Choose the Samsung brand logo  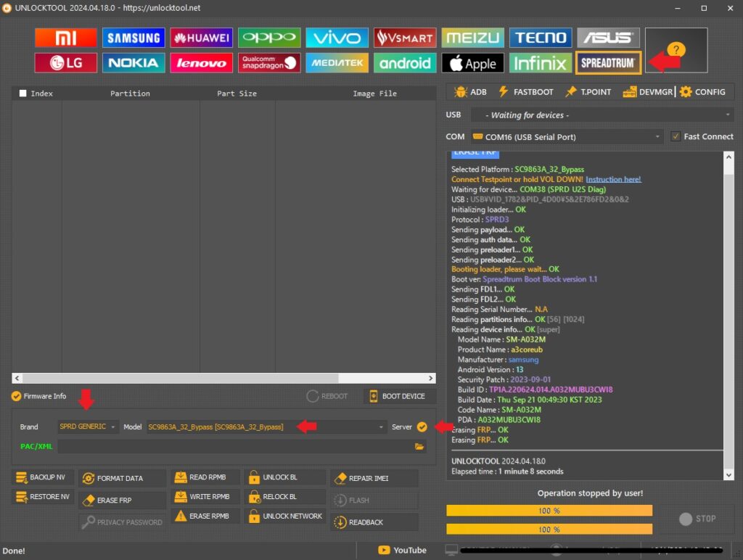pos(133,38)
